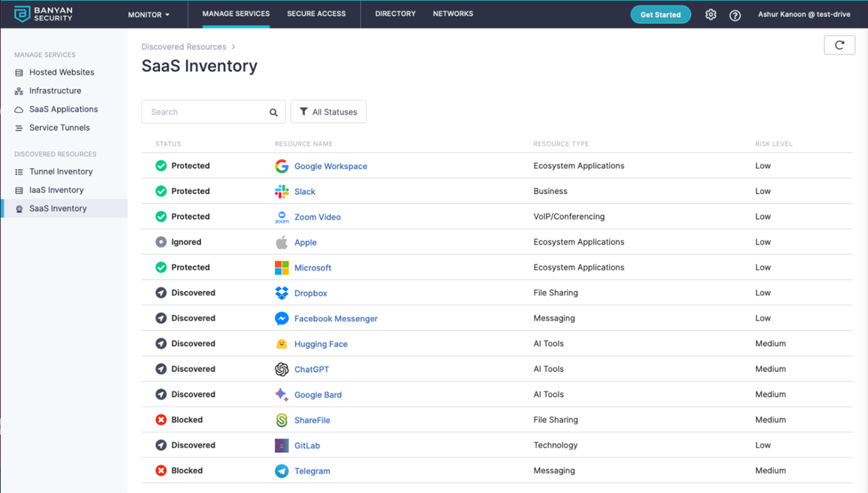The height and width of the screenshot is (493, 868).
Task: Open the Hugging Face resource link
Action: [x=321, y=344]
